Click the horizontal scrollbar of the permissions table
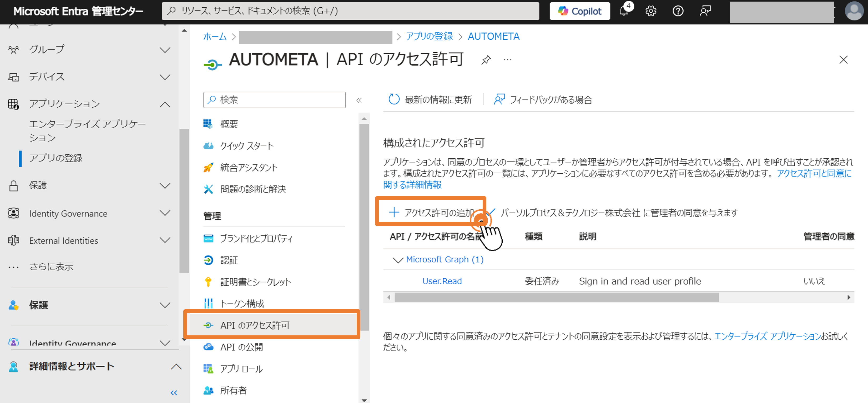Image resolution: width=868 pixels, height=403 pixels. 556,298
